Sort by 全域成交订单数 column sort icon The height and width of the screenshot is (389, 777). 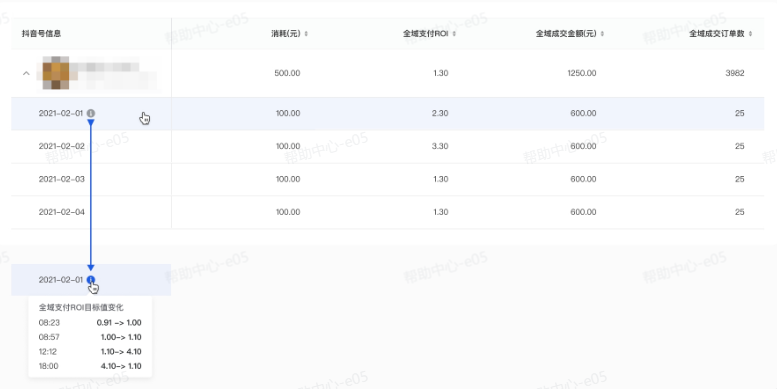751,34
